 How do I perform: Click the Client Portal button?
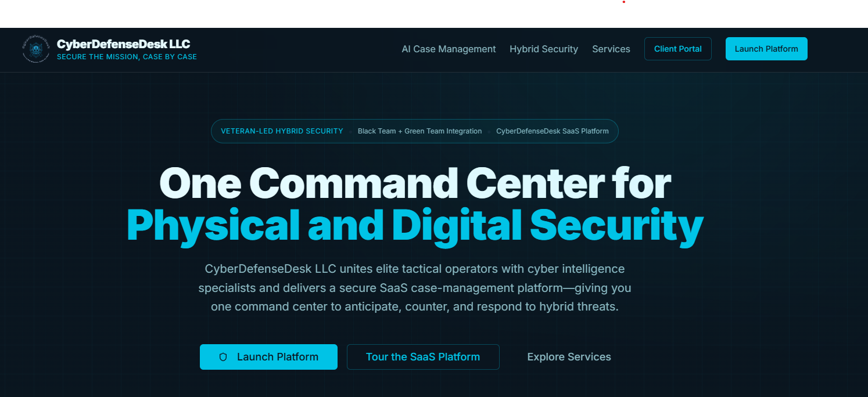[677, 49]
